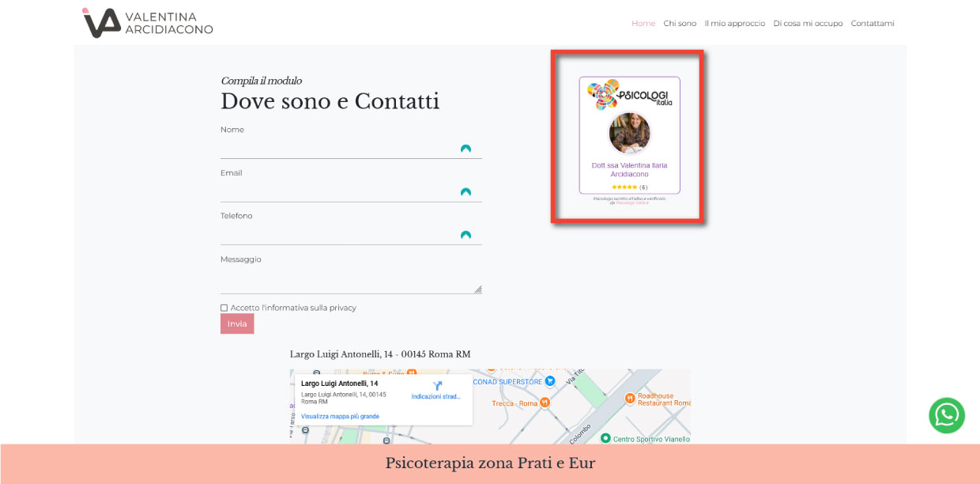Screen dimensions: 980x484
Task: Open Dott.ssa Valentina Ilaria Arcidiacono profile link
Action: click(629, 169)
